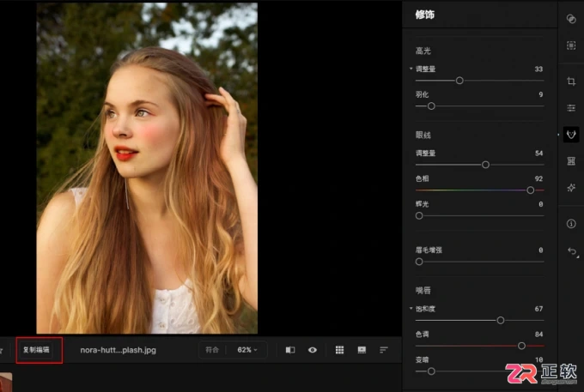Click the 色相 hue slider handle

tap(531, 190)
